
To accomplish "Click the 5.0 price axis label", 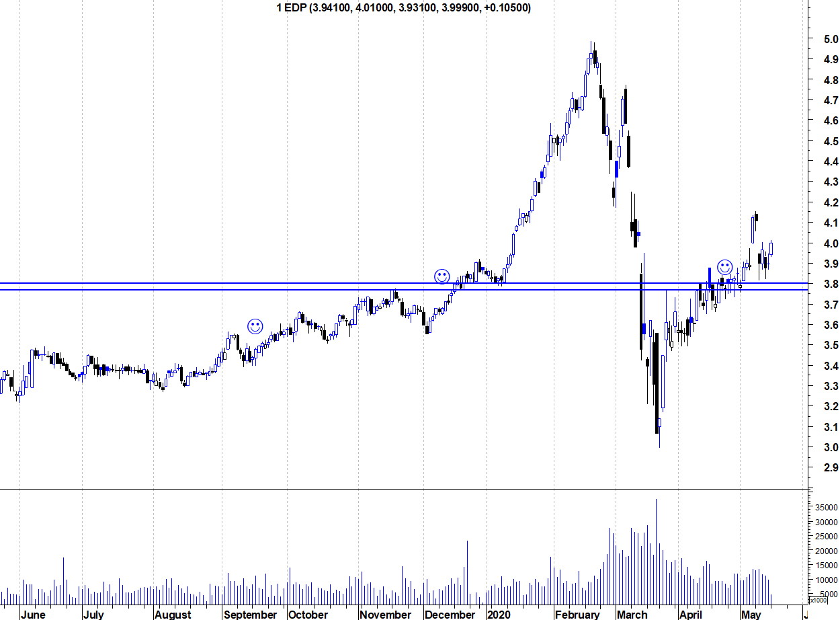I will pos(831,39).
